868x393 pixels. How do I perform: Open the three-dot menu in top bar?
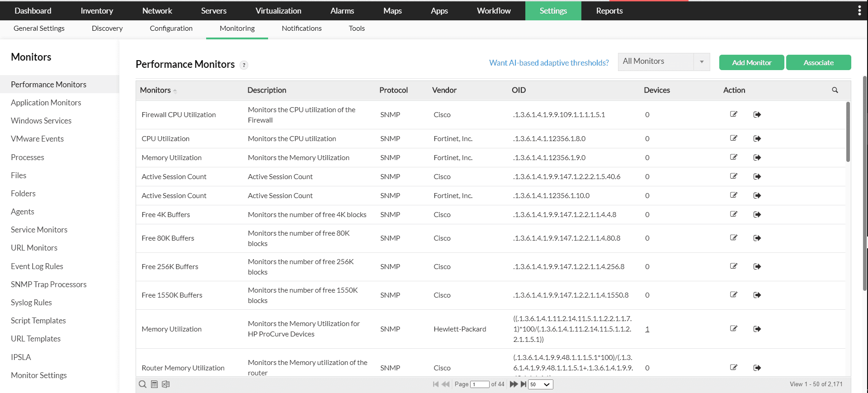[859, 11]
